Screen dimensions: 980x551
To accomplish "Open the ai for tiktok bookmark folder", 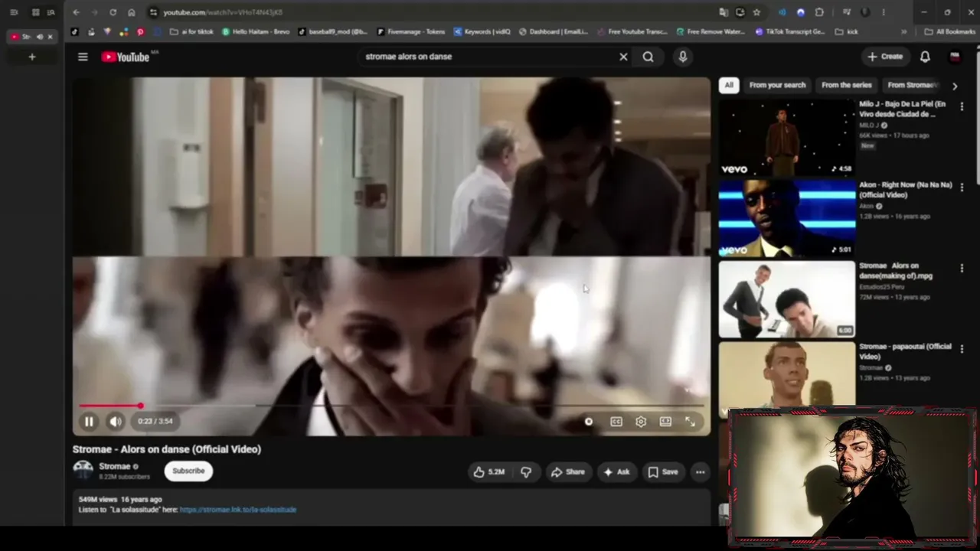I will 191,32.
